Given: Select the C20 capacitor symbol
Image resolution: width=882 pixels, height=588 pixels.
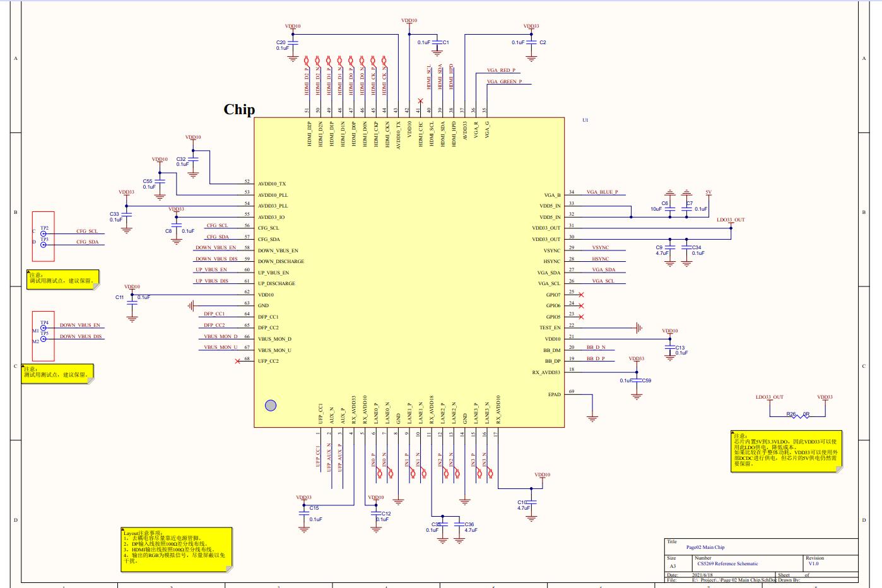Looking at the screenshot, I should 293,44.
